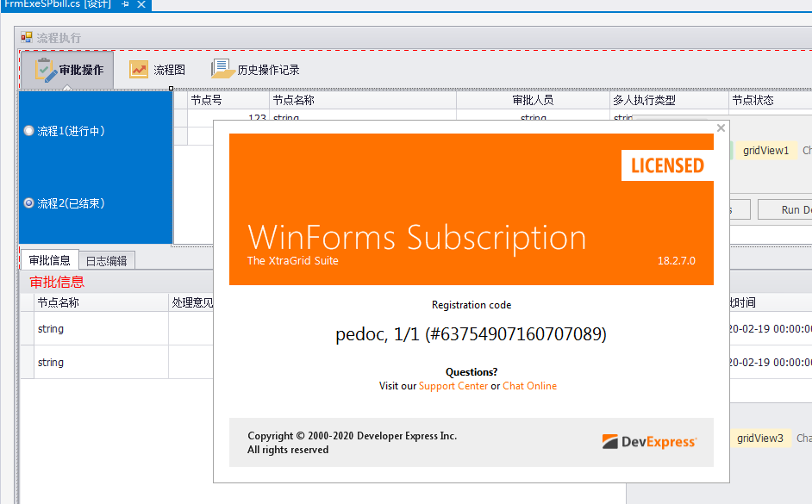Open the Support Center link

pyautogui.click(x=453, y=386)
